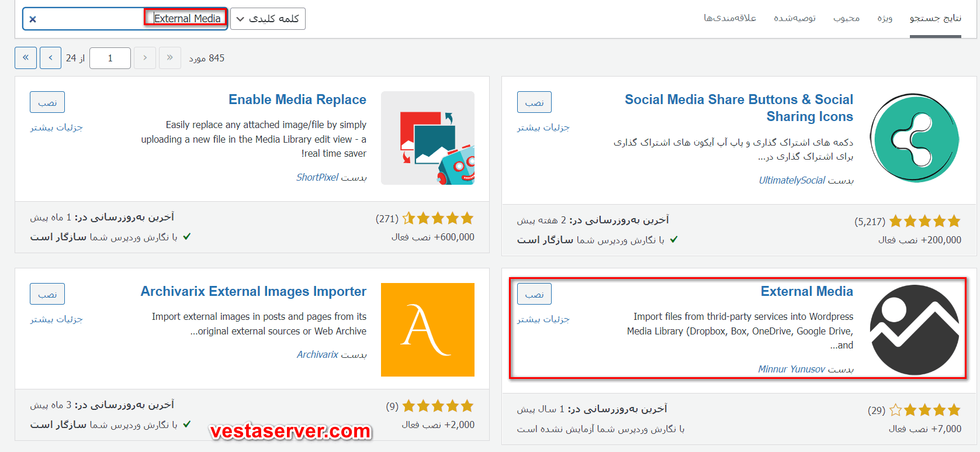Switch to the نتایج جستجو tab
980x452 pixels.
tap(935, 18)
